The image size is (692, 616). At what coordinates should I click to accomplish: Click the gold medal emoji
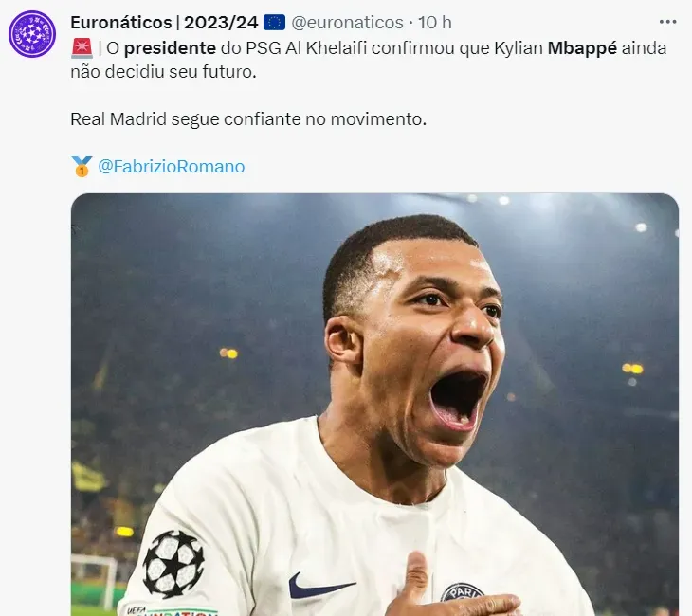click(82, 167)
